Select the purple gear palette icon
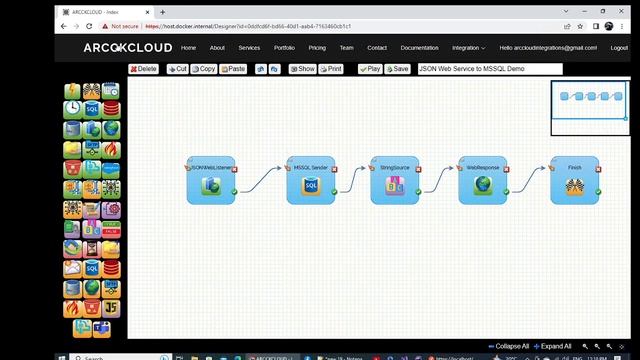Screen dimensions: 640x360 point(111,209)
